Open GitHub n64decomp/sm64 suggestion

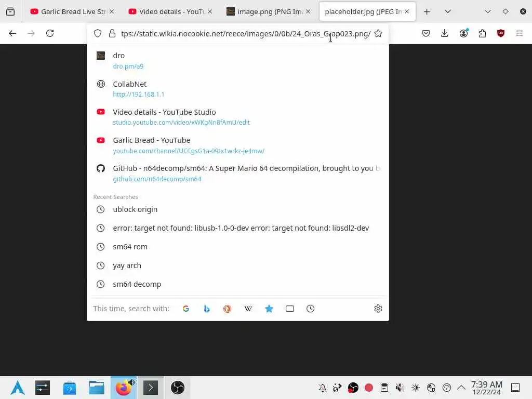(238, 174)
